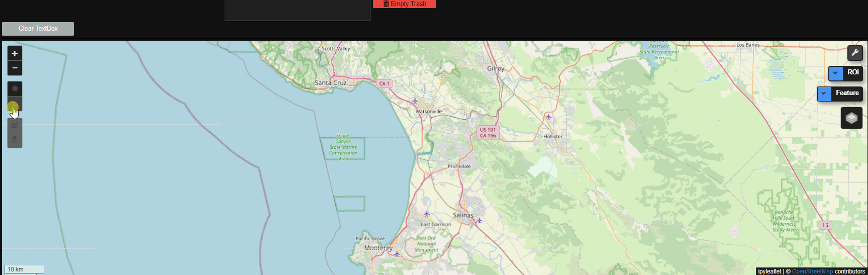Click the edit layers tool

click(15, 125)
